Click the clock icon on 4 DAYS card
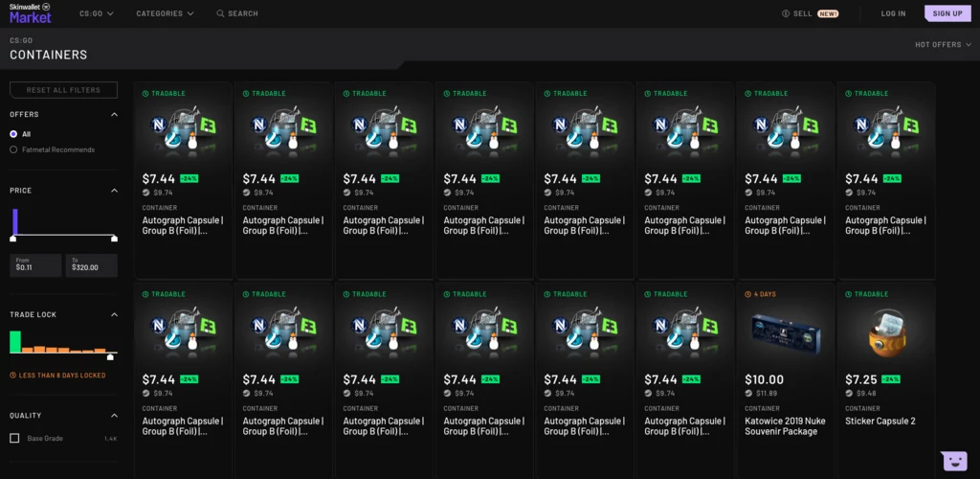 coord(748,294)
